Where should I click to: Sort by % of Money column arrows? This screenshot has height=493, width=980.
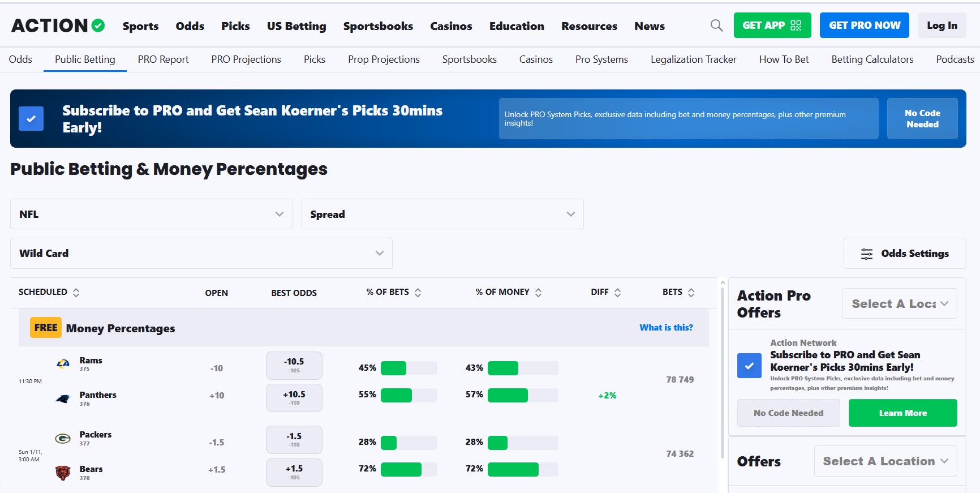coord(538,293)
